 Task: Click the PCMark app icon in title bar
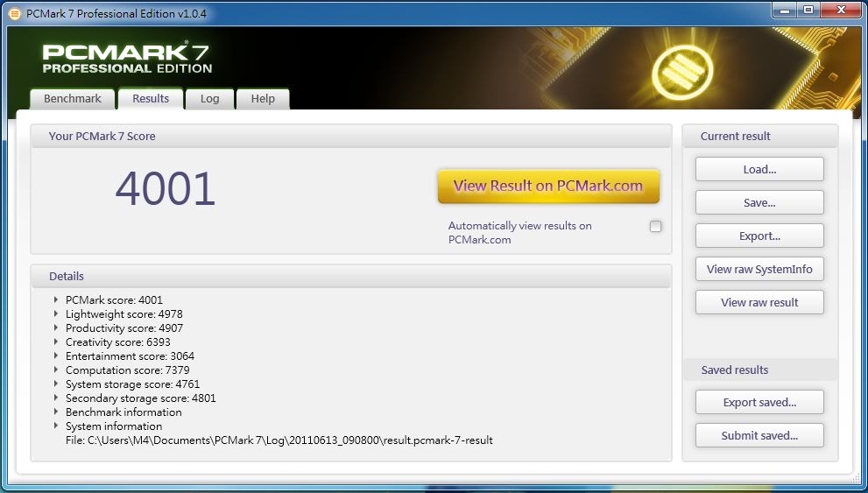tap(14, 13)
